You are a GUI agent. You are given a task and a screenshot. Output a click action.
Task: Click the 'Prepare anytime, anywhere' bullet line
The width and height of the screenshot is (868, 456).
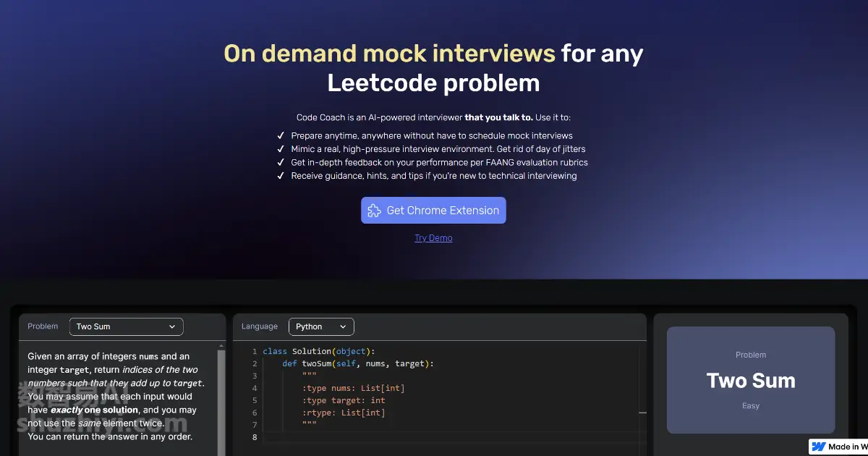pyautogui.click(x=432, y=135)
